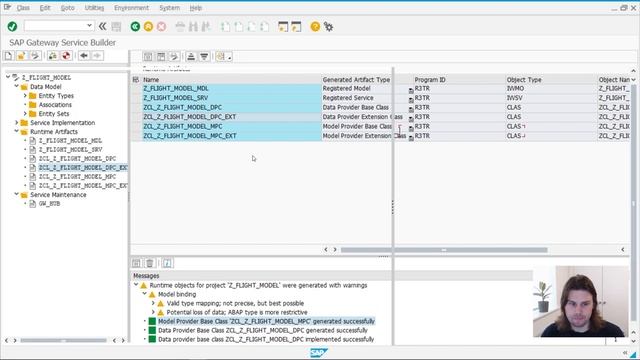Click the red Cancel icon
The height and width of the screenshot is (360, 640).
tap(162, 27)
